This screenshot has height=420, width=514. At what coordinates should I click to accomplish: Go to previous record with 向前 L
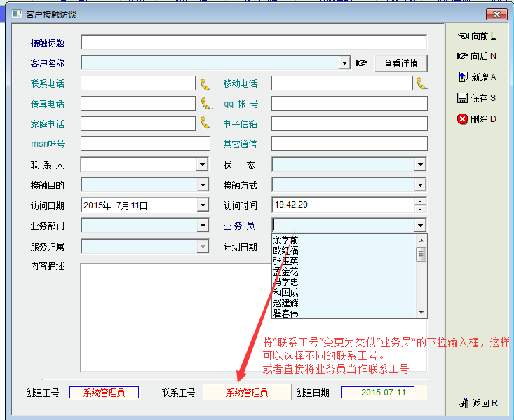click(x=477, y=36)
